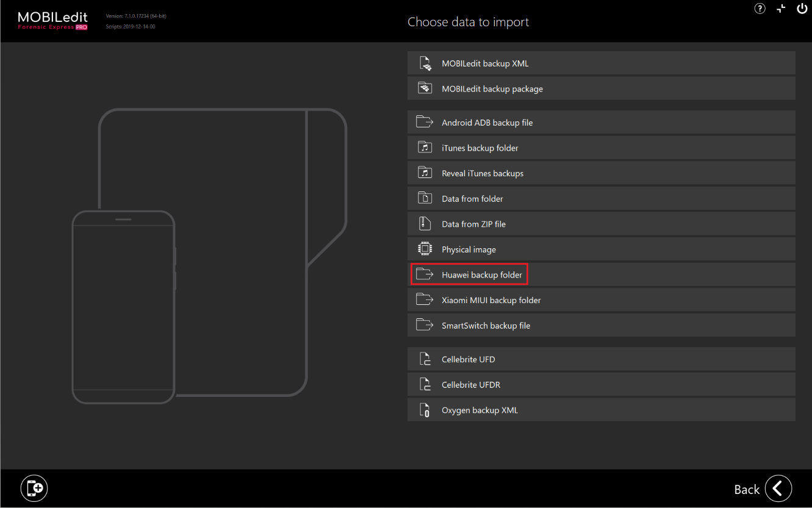Choose the Cellebrite UFDR import
Viewport: 812px width, 508px height.
coord(601,385)
